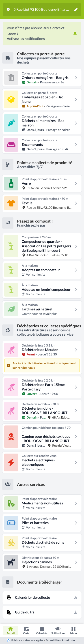Open the dog Déjections canines icon
Viewport: 84px width, 644px height.
[x=11, y=562]
